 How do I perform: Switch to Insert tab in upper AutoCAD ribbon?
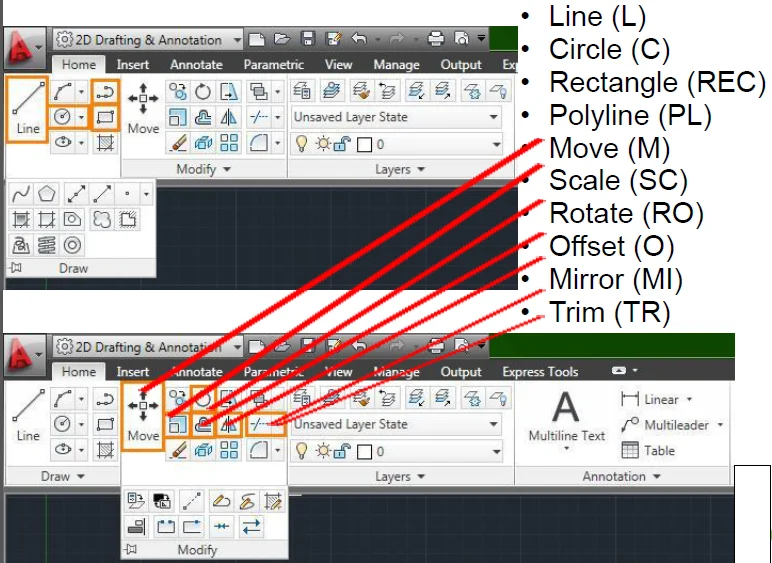point(132,64)
